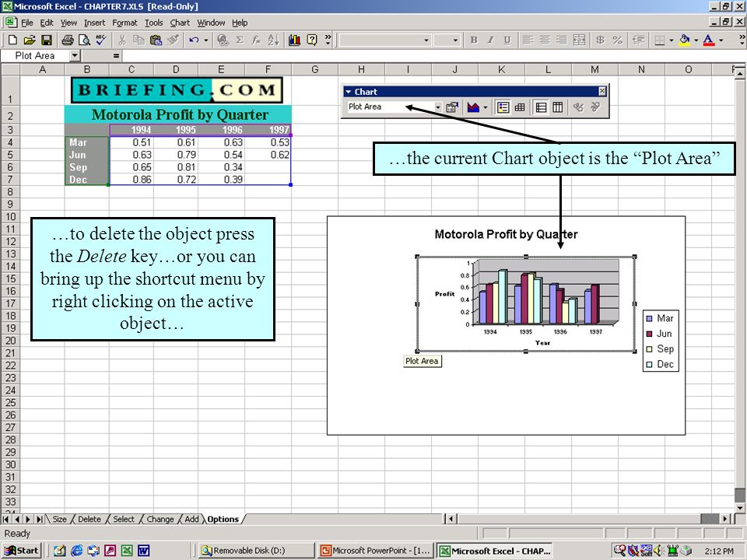Launch the Chart Wizard icon
This screenshot has height=560, width=747.
click(294, 40)
